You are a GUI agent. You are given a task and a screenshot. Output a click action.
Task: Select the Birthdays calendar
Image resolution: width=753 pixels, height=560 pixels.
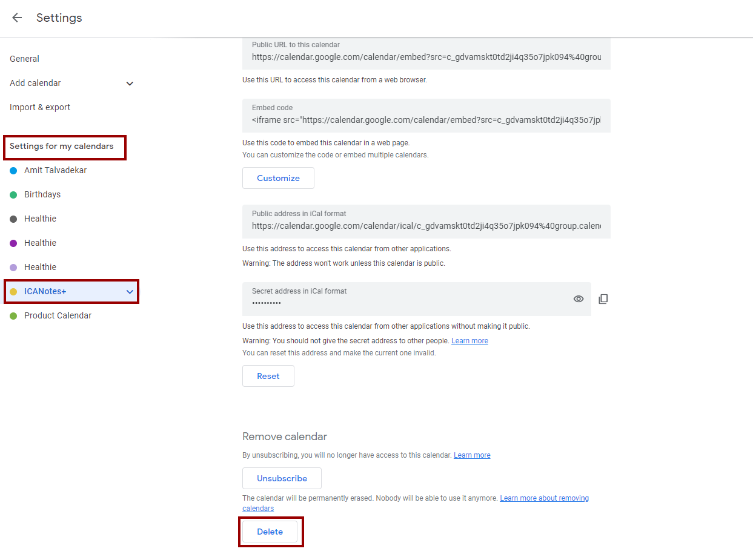click(42, 194)
